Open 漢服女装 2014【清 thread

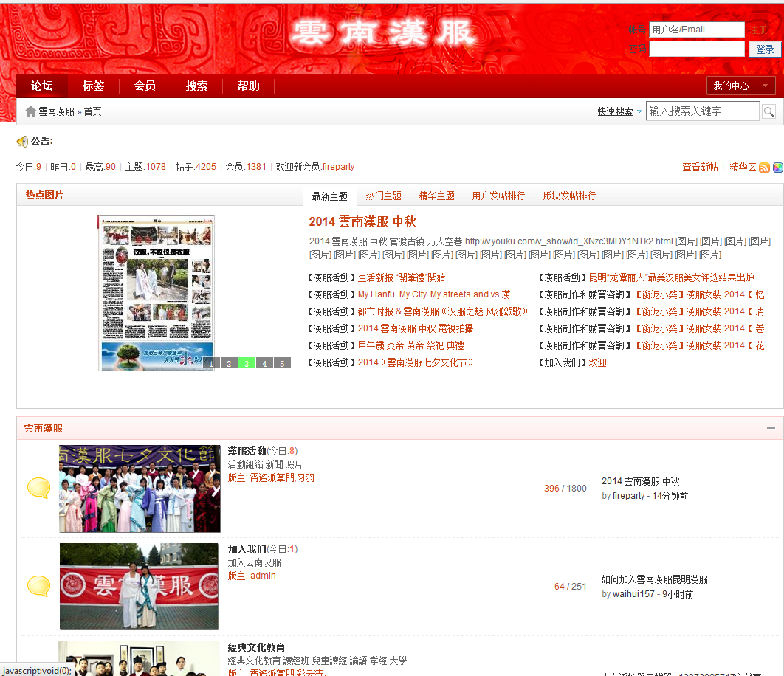coord(700,311)
